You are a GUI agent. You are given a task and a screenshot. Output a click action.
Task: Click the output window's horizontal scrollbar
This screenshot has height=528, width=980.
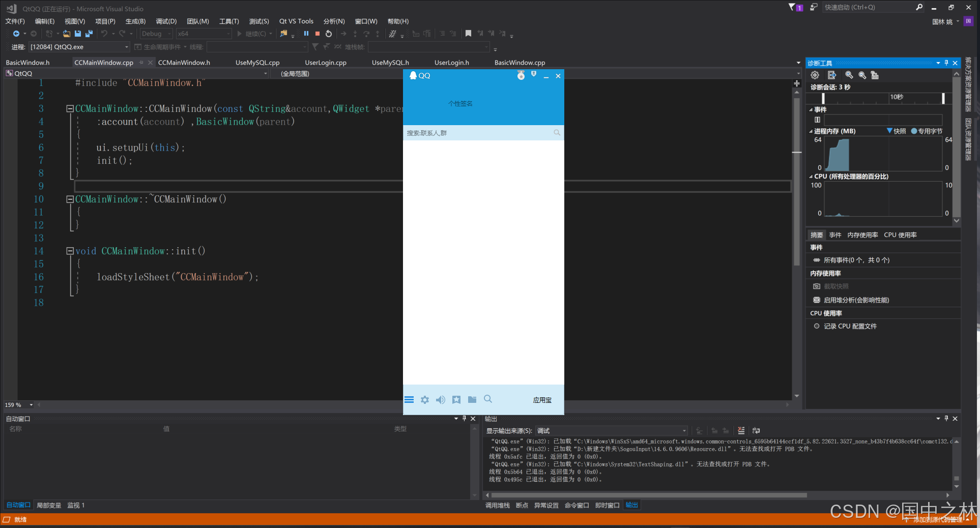pos(649,495)
